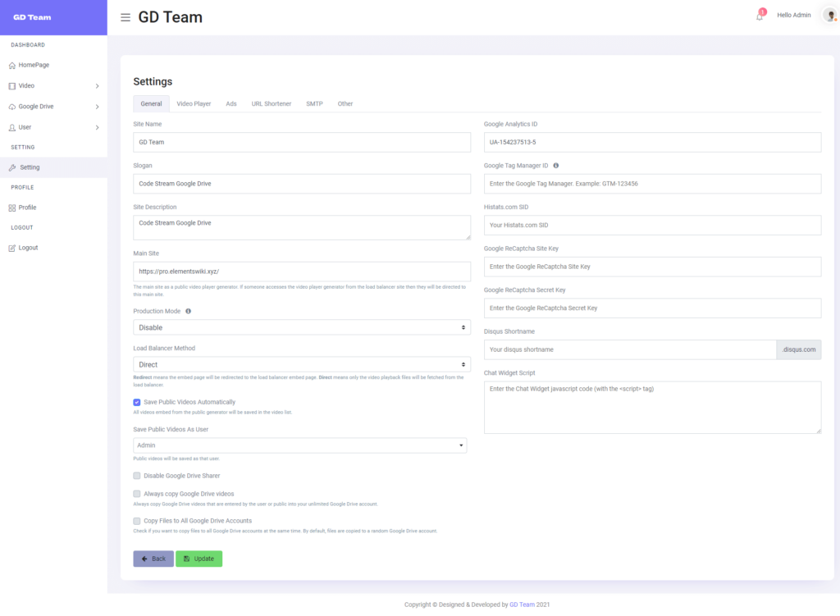Focus the Site Name input field
This screenshot has height=616, width=840.
(302, 143)
